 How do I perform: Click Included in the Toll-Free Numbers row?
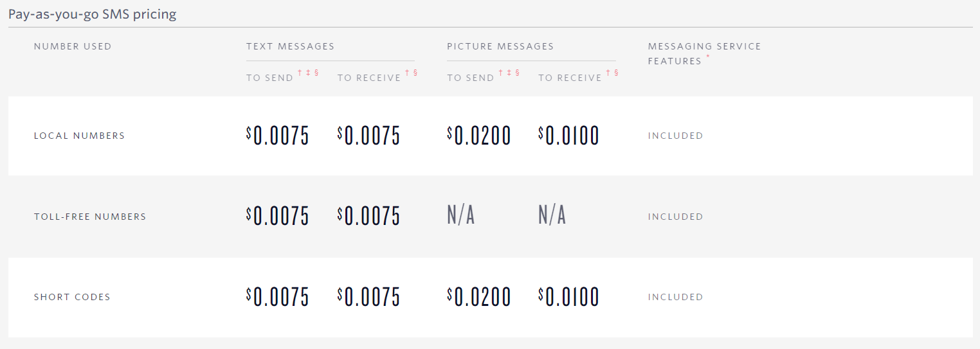coord(675,217)
